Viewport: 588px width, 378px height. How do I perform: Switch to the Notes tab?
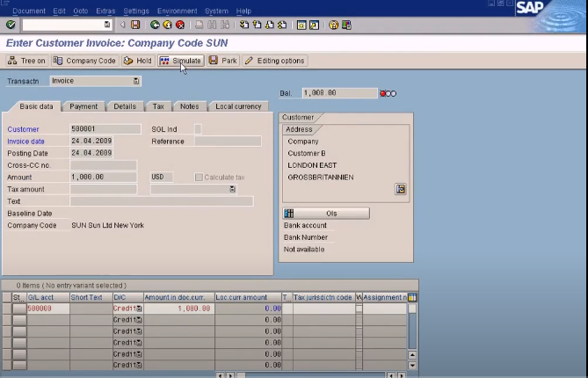[x=189, y=106]
